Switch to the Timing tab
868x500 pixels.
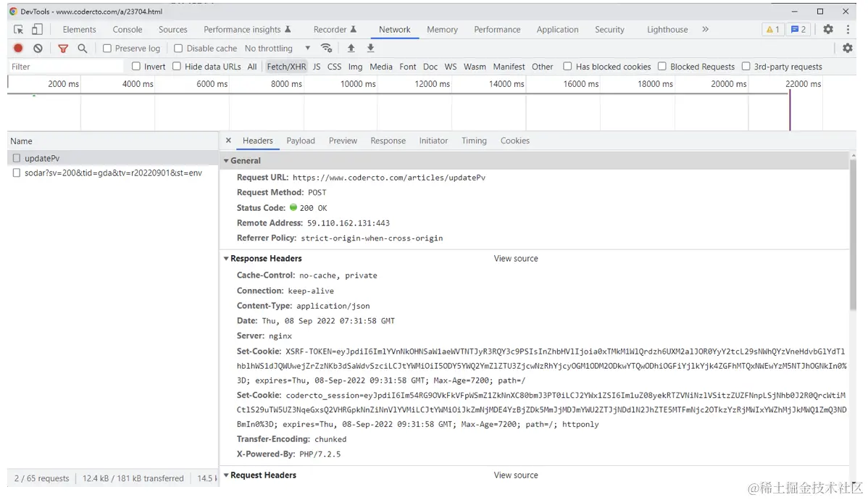pos(474,141)
